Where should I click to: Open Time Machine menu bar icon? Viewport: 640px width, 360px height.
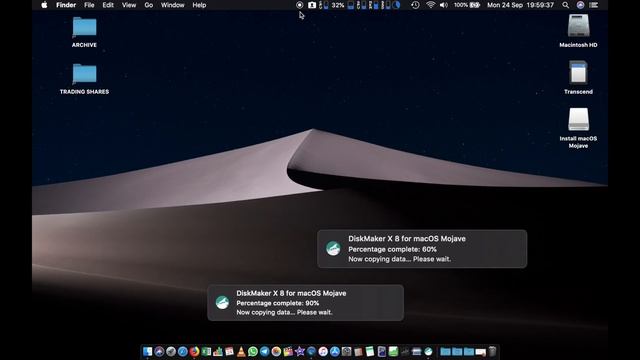(415, 5)
